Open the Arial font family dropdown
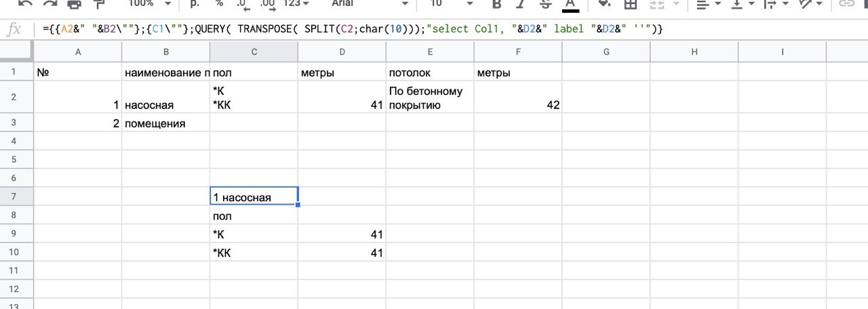868x309 pixels. pyautogui.click(x=370, y=4)
